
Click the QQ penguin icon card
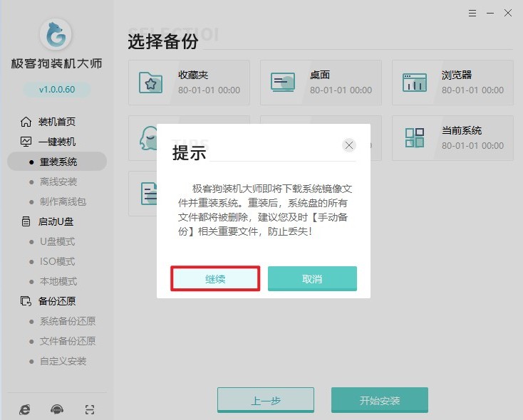click(x=148, y=138)
